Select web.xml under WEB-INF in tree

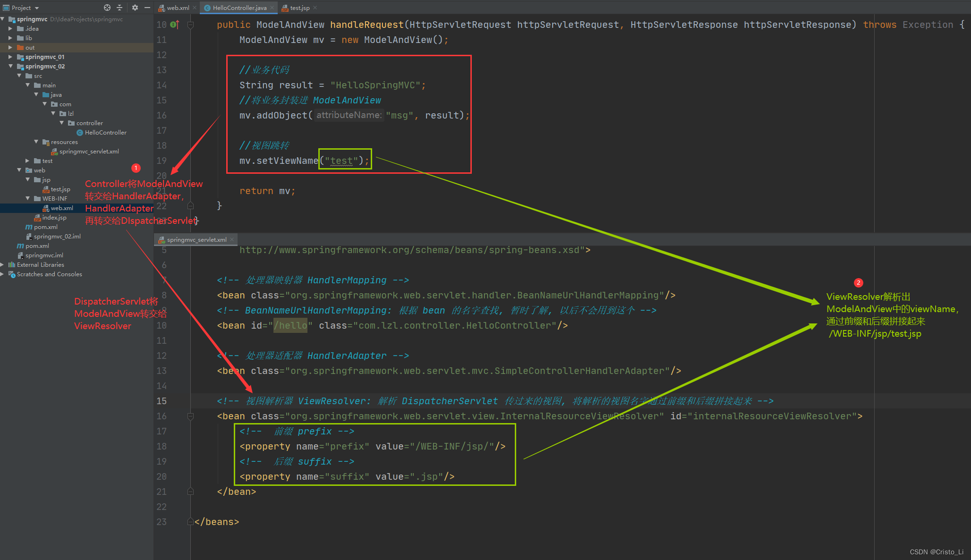click(x=62, y=208)
